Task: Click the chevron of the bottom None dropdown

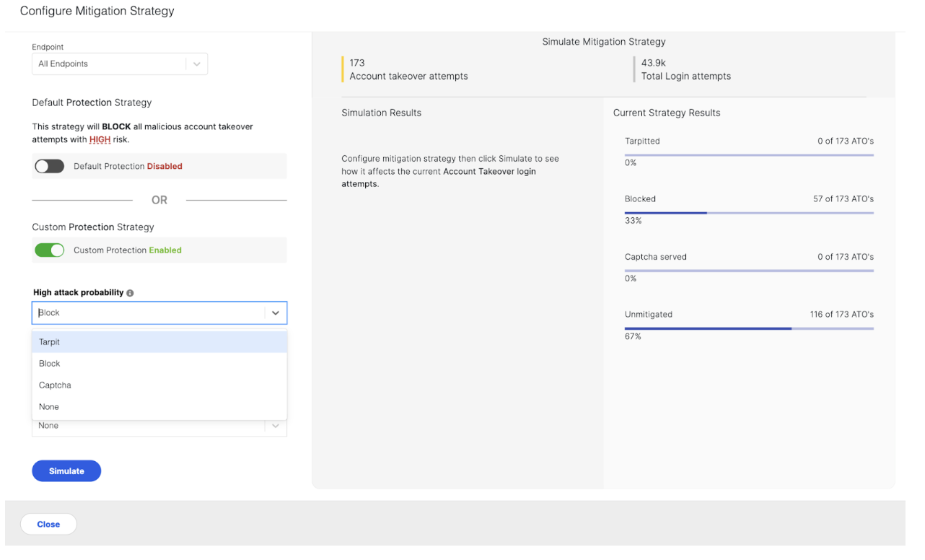Action: point(275,426)
